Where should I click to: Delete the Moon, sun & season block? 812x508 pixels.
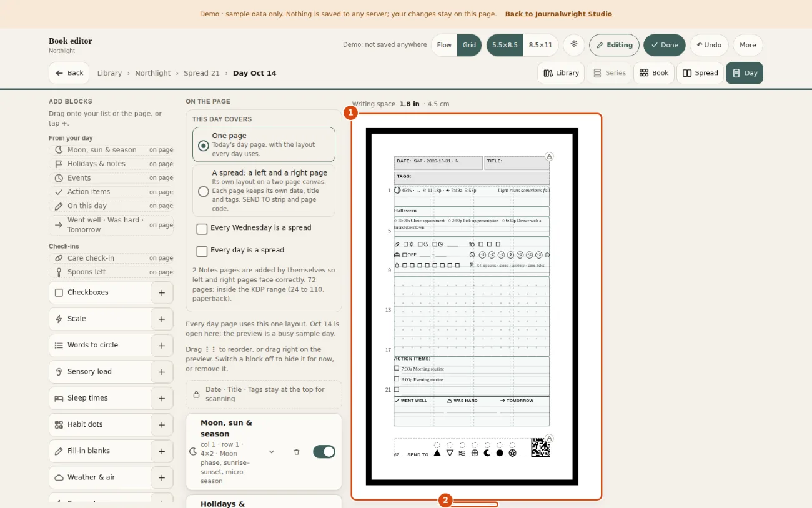(x=297, y=452)
